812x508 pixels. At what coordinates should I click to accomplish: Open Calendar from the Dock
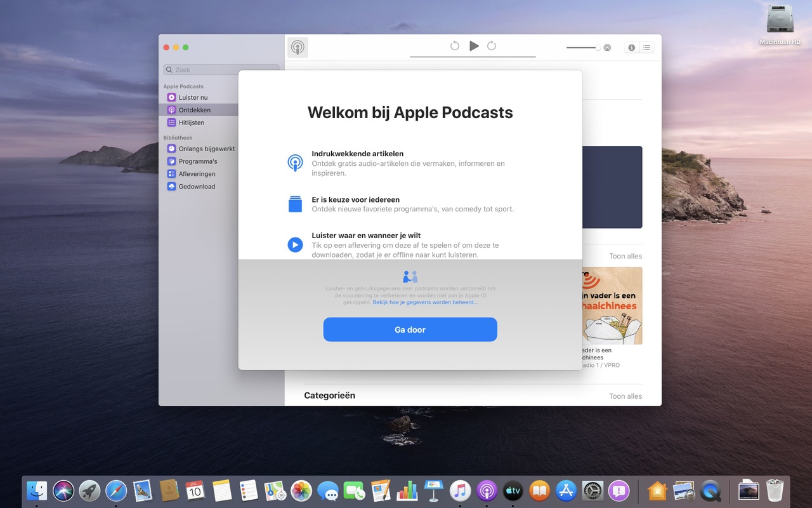[x=195, y=490]
